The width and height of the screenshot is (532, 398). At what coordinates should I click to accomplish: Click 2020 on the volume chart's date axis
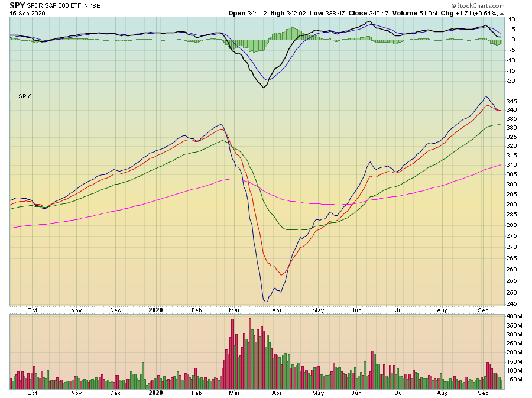click(x=155, y=393)
